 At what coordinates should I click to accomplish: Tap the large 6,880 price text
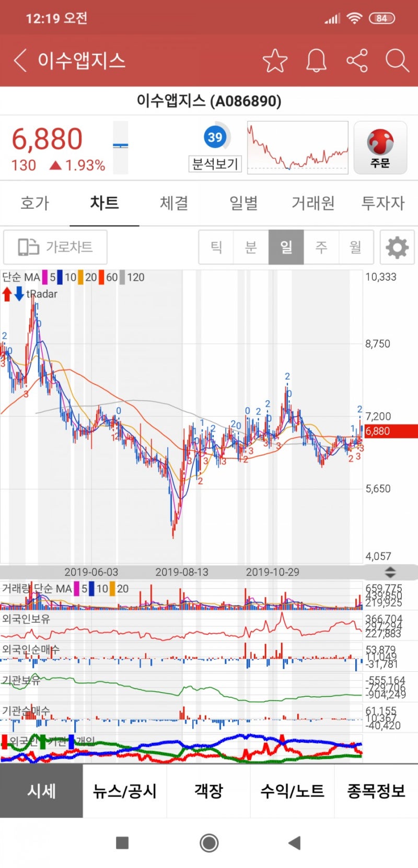coord(47,139)
